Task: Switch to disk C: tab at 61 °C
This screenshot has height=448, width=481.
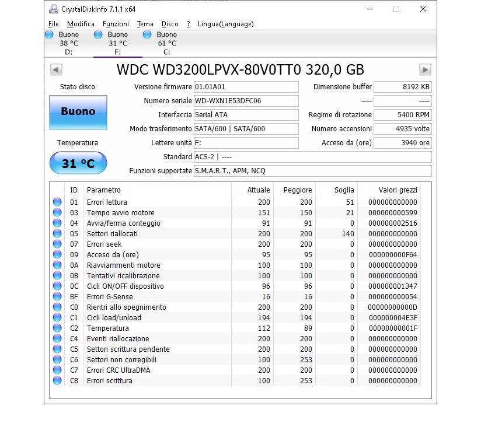Action: click(167, 43)
